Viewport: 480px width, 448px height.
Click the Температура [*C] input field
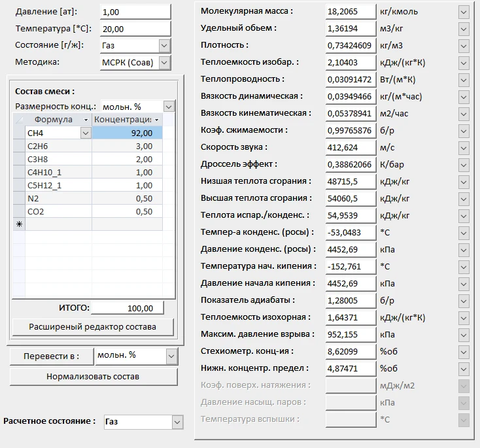tap(135, 29)
